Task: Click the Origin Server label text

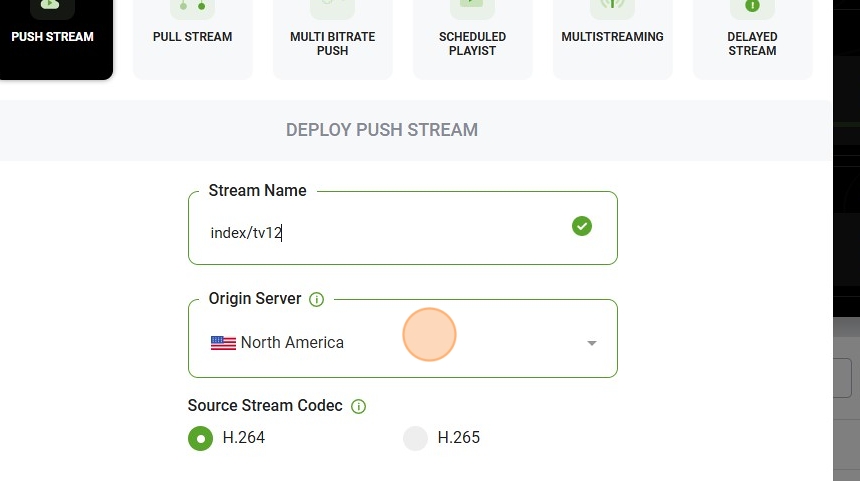Action: [254, 298]
